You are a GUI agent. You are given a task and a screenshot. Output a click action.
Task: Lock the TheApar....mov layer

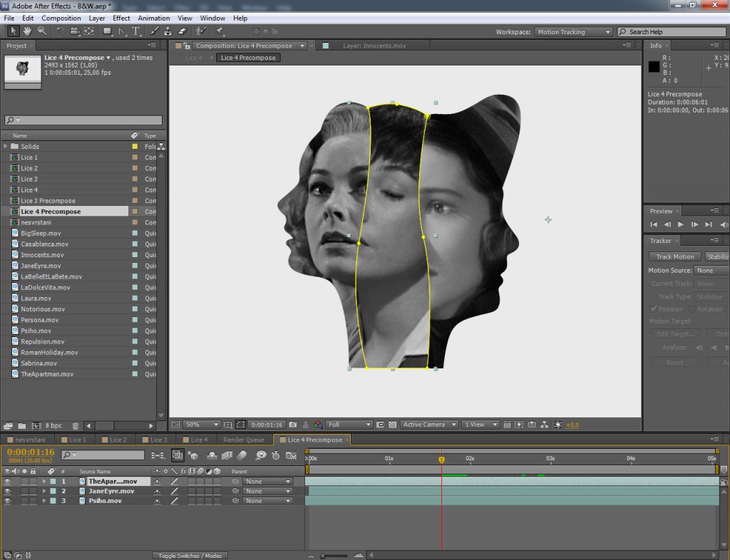[32, 481]
